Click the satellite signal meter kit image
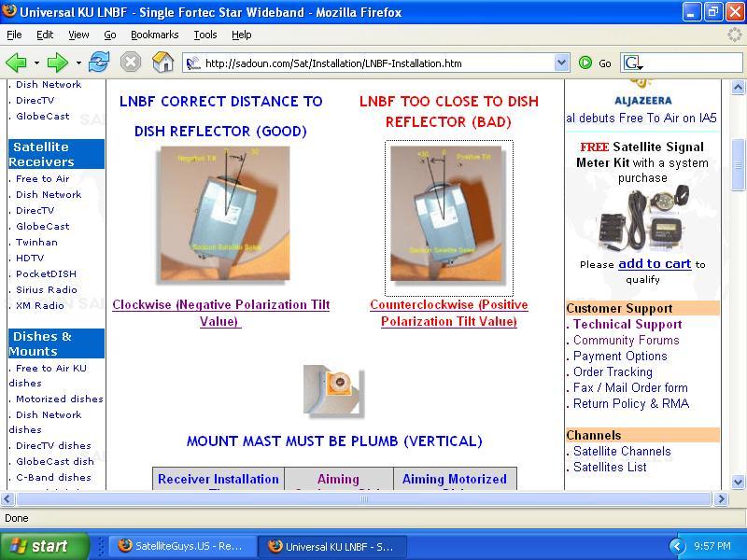747x560 pixels. tap(642, 220)
